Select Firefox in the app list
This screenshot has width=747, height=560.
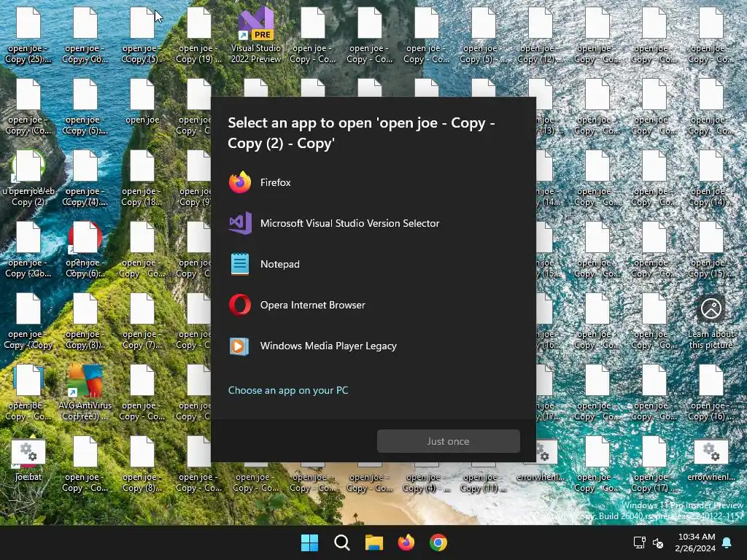coord(373,182)
